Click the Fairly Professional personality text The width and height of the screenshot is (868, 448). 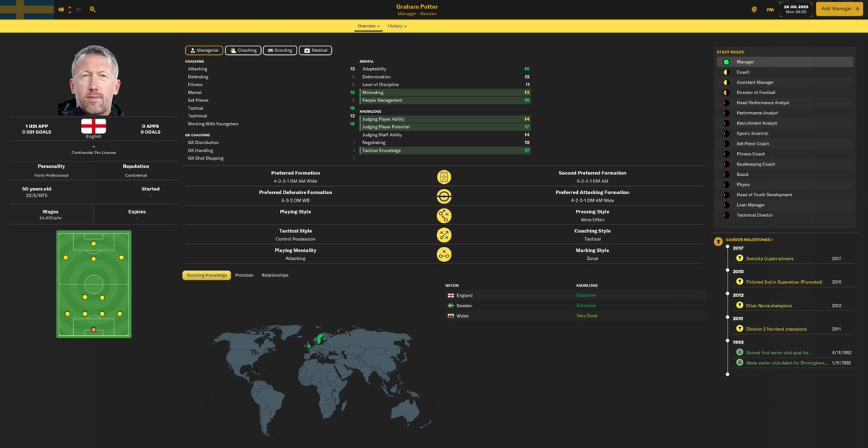[x=51, y=175]
